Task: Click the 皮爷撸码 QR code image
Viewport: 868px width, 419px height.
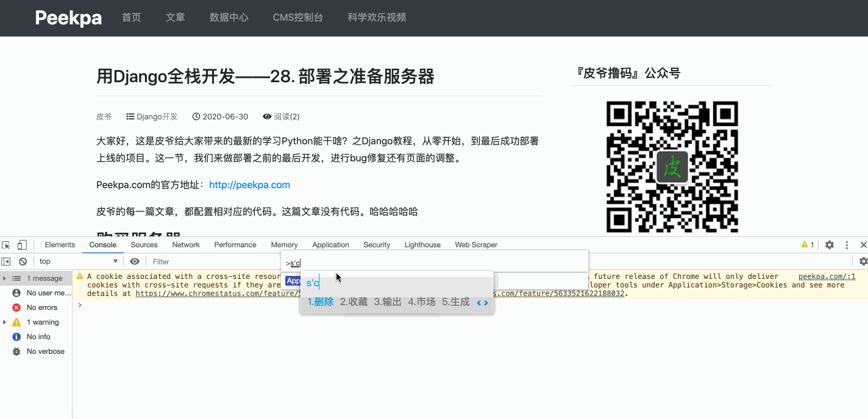Action: 672,167
